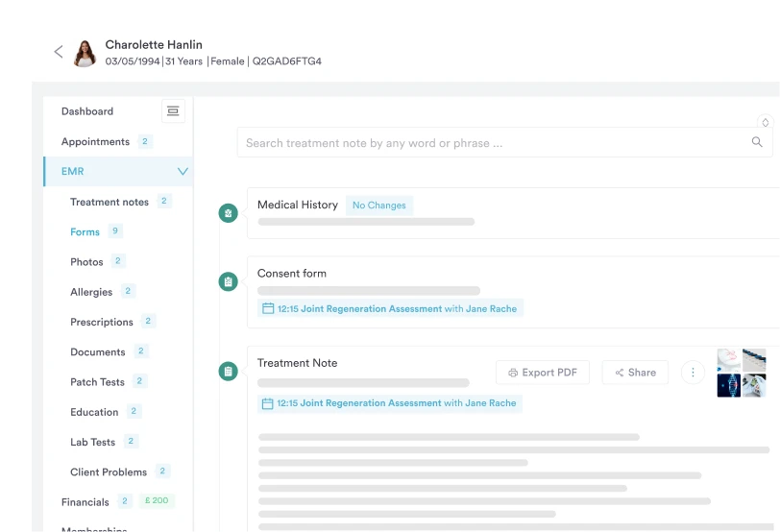The image size is (780, 532).
Task: Open the three-dot menu on Treatment Note
Action: point(693,373)
